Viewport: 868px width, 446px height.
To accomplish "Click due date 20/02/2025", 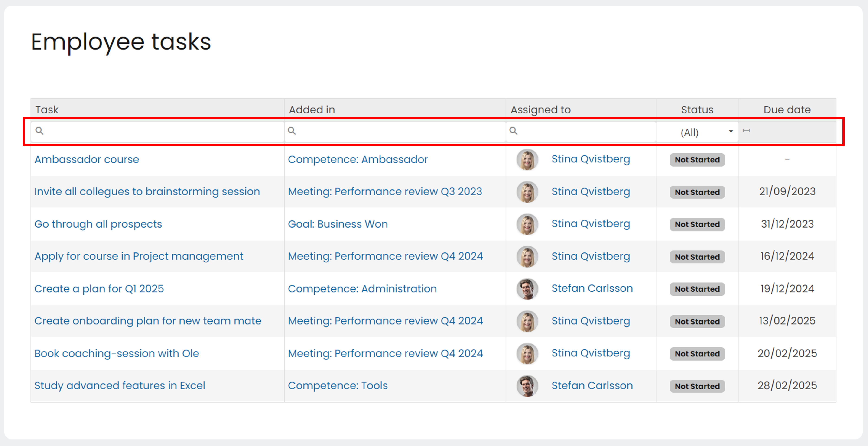I will coord(787,353).
